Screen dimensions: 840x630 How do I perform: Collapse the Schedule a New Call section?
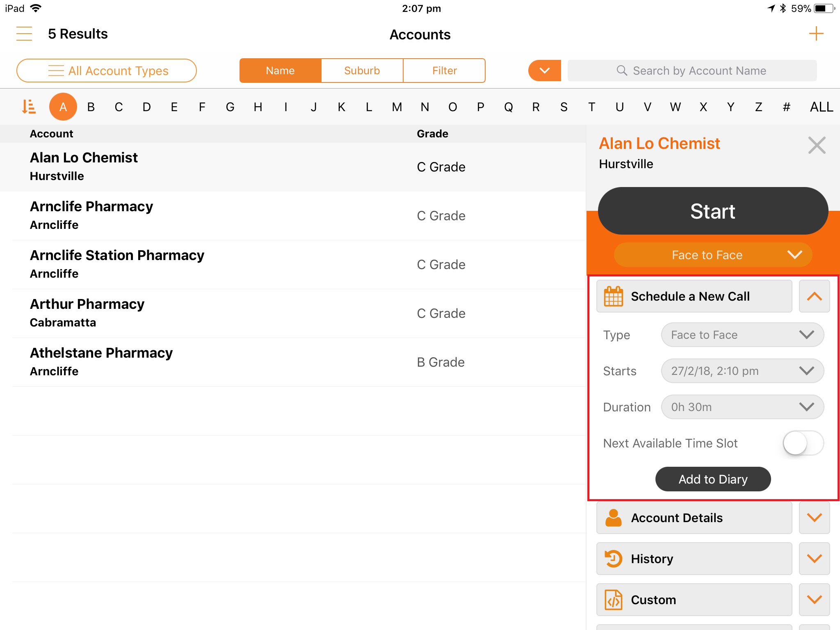coord(814,296)
